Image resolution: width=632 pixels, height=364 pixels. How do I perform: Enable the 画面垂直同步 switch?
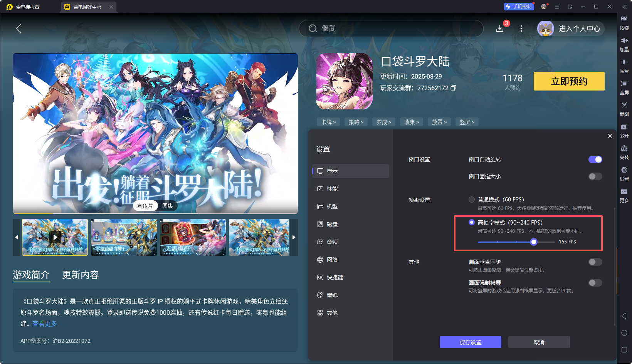coord(595,262)
